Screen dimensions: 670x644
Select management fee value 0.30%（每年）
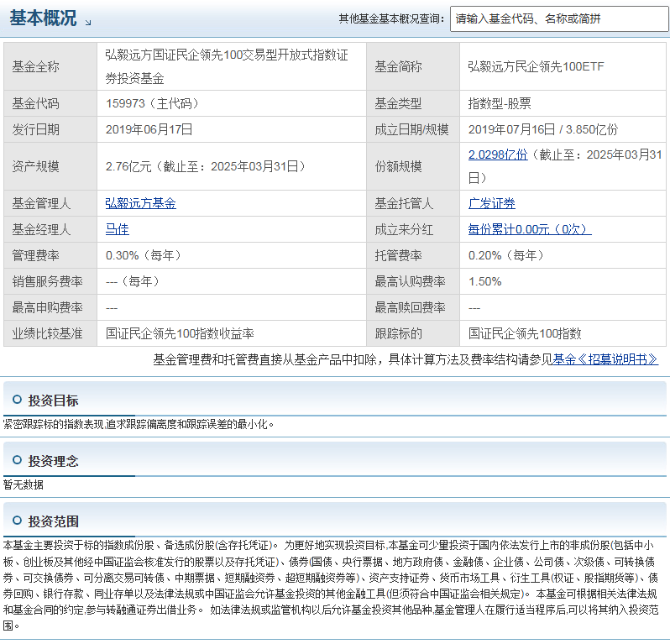(x=144, y=255)
